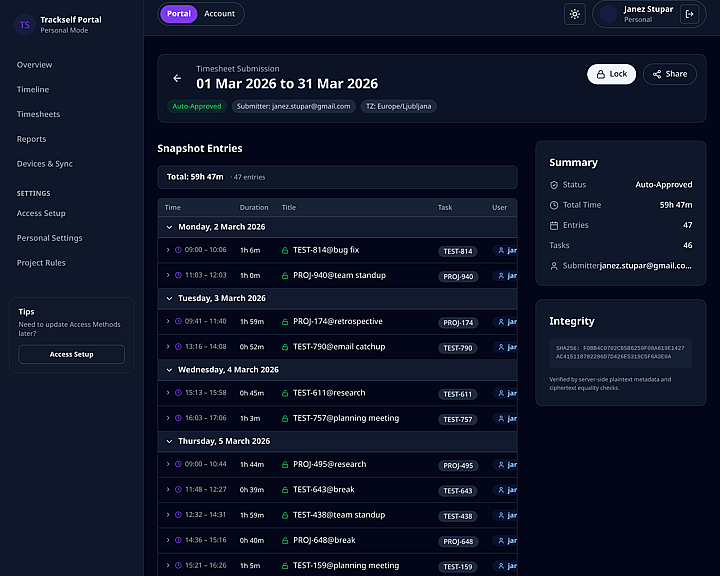Image resolution: width=720 pixels, height=576 pixels.
Task: Click the user icon on TEST-611 row
Action: (501, 393)
